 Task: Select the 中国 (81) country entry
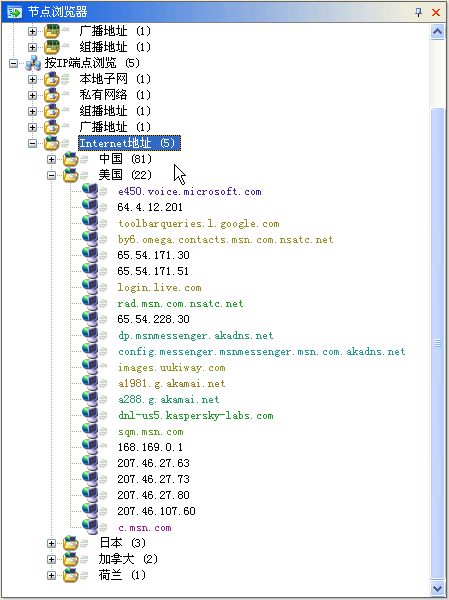pyautogui.click(x=125, y=159)
